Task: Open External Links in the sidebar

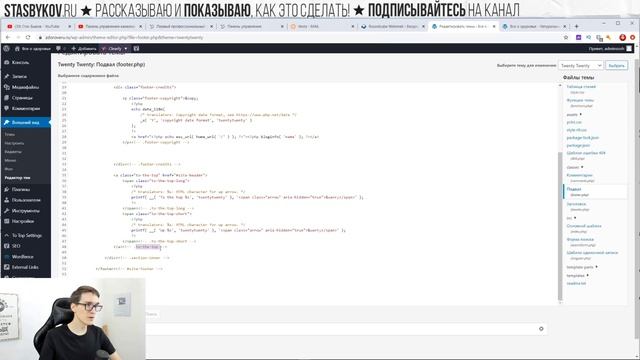Action: tap(25, 267)
